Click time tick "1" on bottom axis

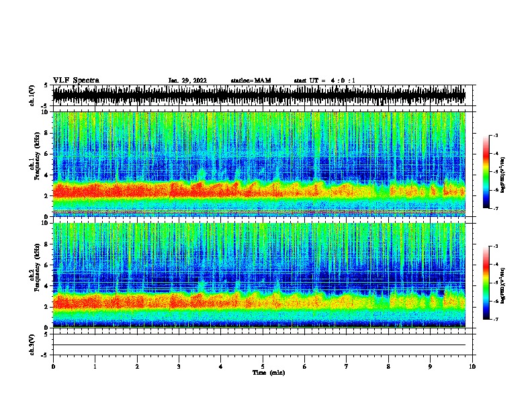pos(95,367)
